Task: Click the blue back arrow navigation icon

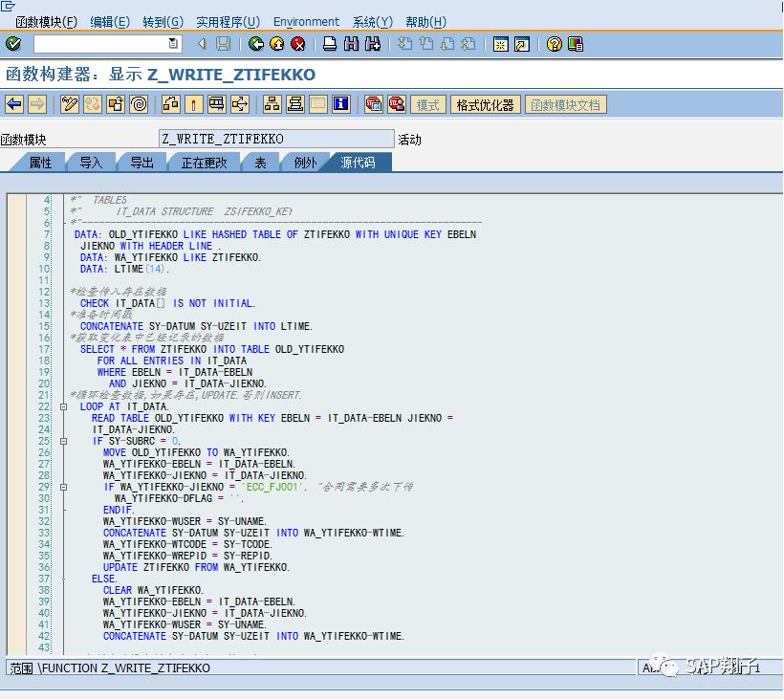Action: click(14, 104)
